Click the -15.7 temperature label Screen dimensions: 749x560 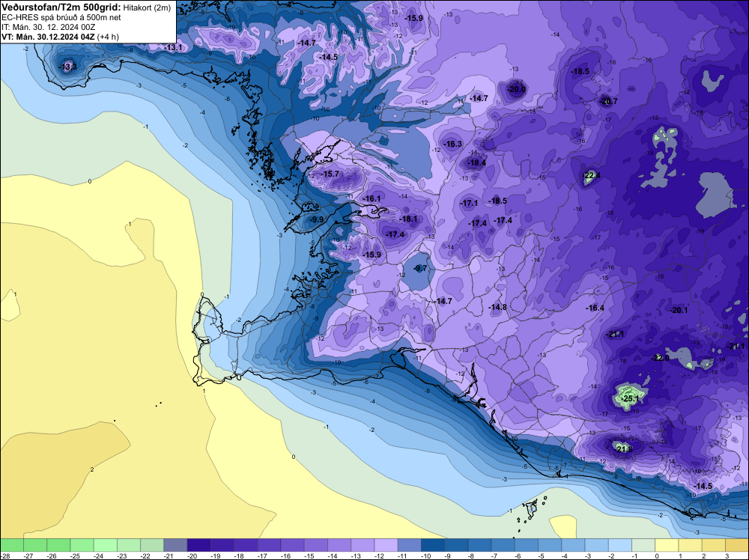[x=330, y=174]
